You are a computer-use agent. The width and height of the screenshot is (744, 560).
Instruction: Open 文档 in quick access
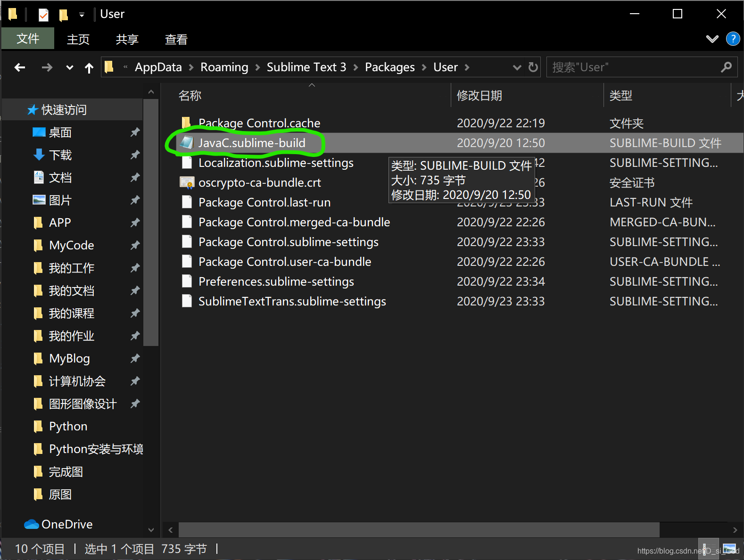click(x=60, y=178)
